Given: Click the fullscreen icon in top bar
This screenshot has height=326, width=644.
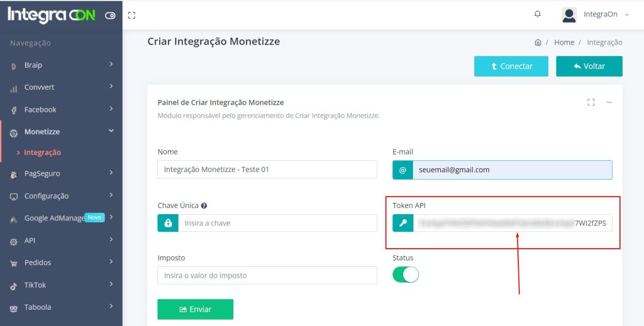Looking at the screenshot, I should coord(131,15).
